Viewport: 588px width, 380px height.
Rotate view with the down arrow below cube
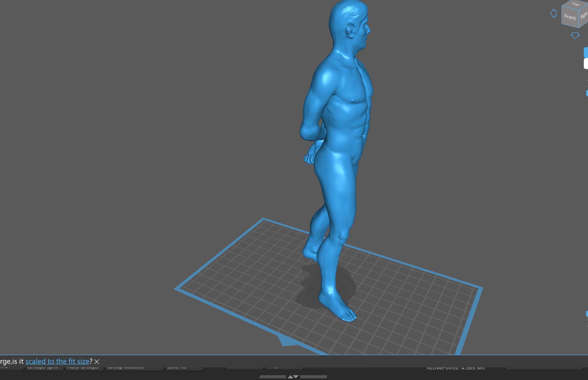click(x=575, y=35)
